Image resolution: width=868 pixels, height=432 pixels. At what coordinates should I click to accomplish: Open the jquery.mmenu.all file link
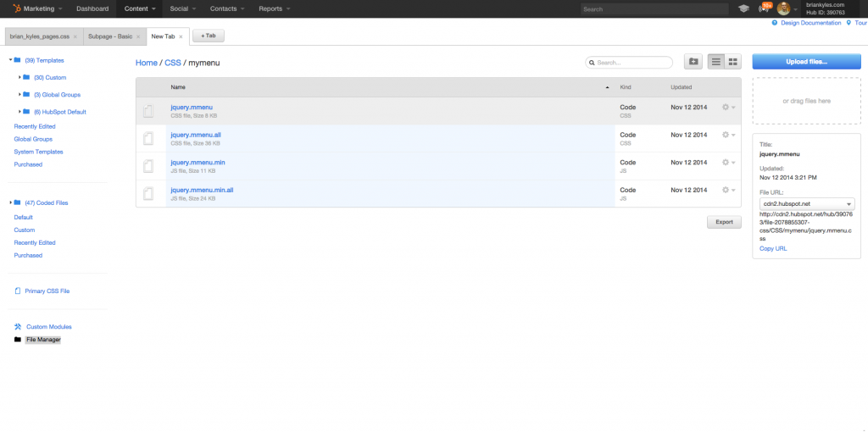pos(196,135)
